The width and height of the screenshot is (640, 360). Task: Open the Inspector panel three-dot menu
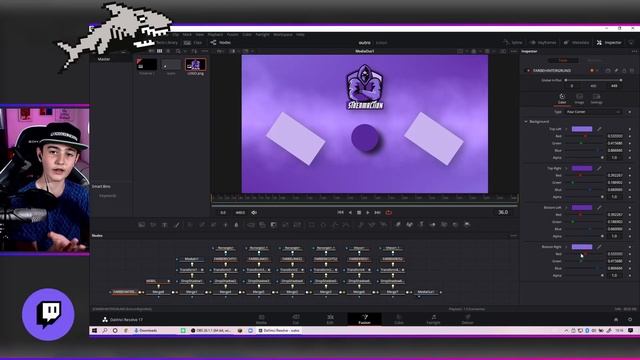[634, 51]
